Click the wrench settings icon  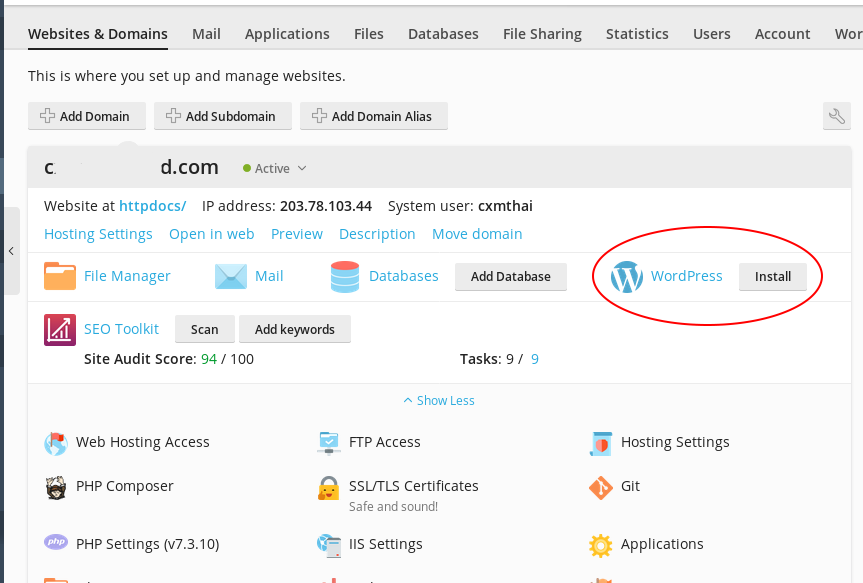coord(837,116)
